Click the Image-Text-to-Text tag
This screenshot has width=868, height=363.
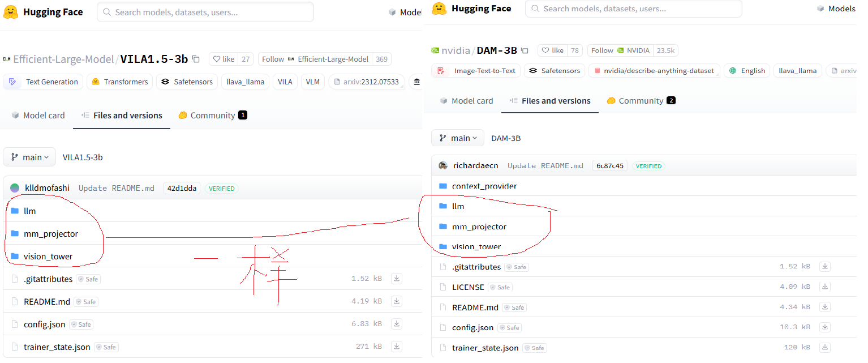click(x=476, y=71)
